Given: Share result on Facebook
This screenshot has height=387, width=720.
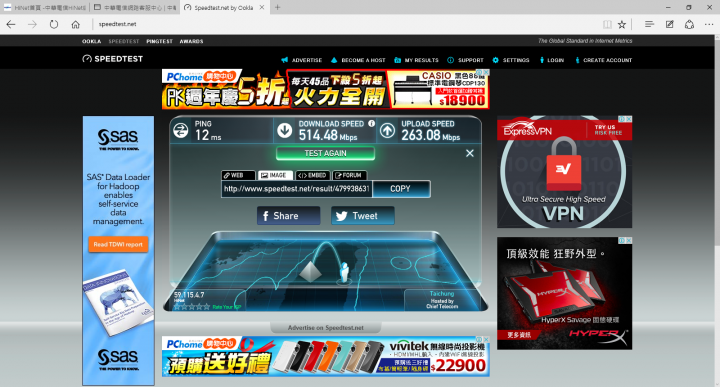Looking at the screenshot, I should tap(288, 216).
